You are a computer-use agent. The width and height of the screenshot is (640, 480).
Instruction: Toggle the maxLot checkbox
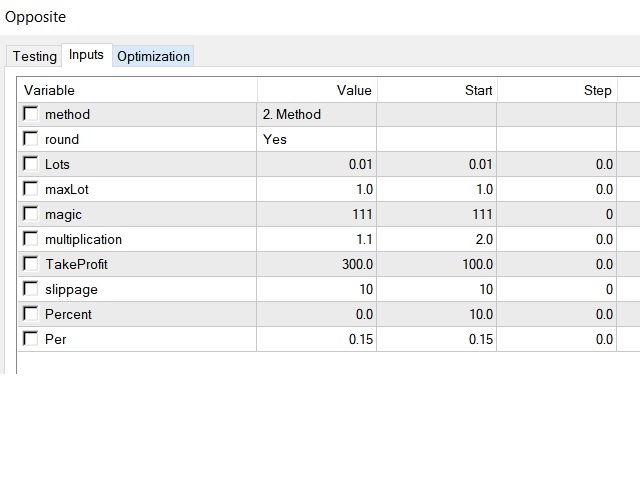(x=31, y=190)
